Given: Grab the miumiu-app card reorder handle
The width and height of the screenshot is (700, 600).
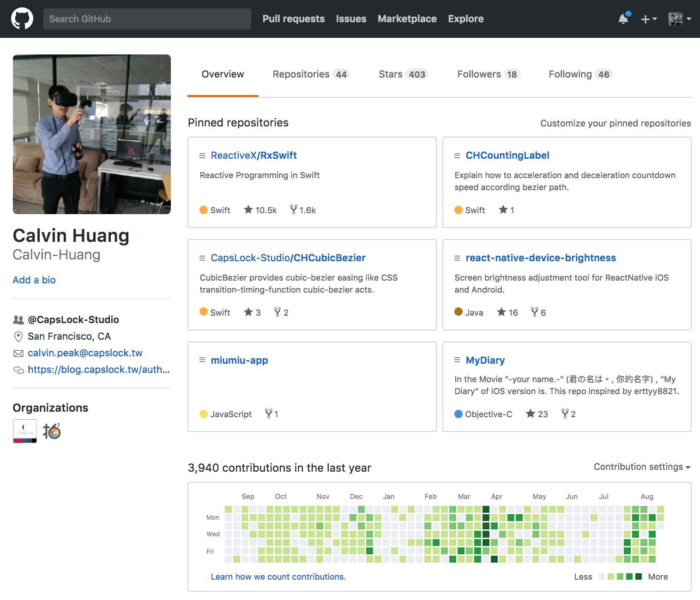Looking at the screenshot, I should pos(202,360).
